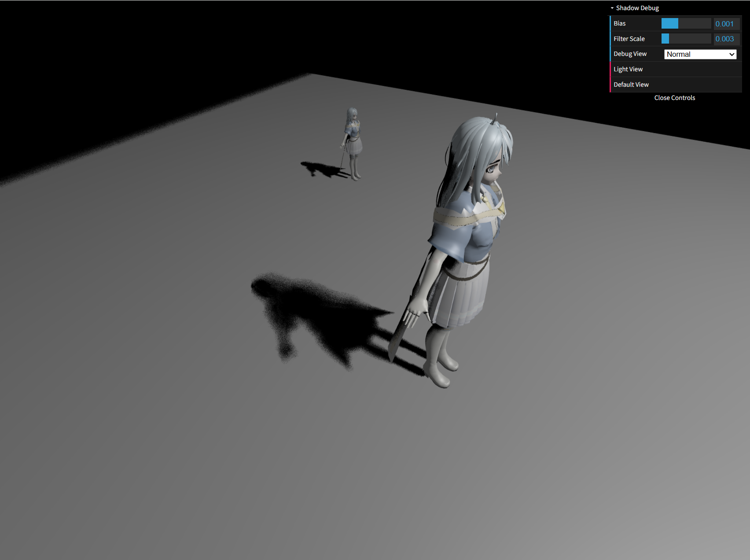Edit the Filter Scale 0.003 field
Screen dimensions: 750x560
pyautogui.click(x=726, y=39)
